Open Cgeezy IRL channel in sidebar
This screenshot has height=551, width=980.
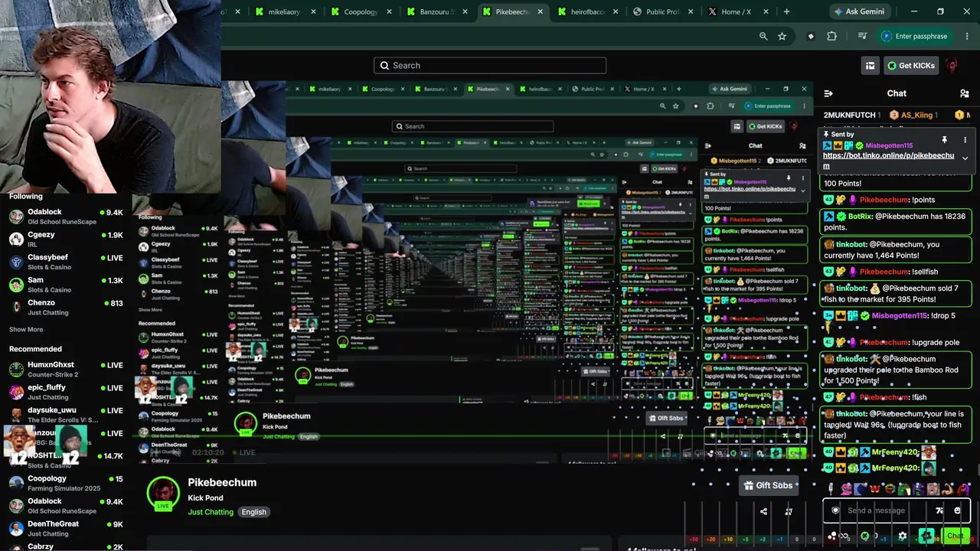(66, 239)
